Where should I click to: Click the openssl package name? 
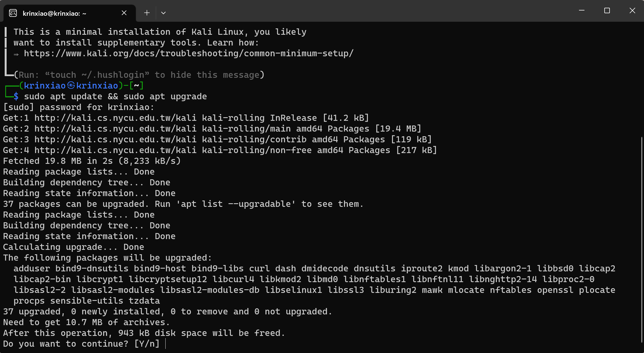pyautogui.click(x=555, y=290)
